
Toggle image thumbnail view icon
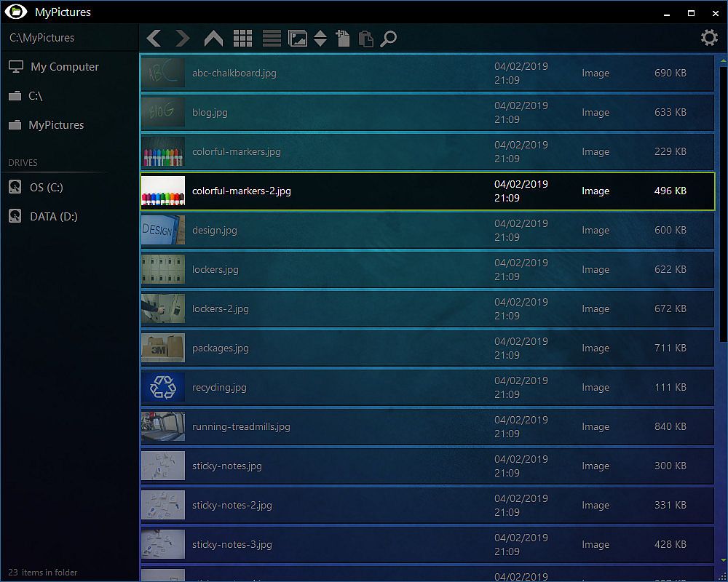tap(298, 38)
